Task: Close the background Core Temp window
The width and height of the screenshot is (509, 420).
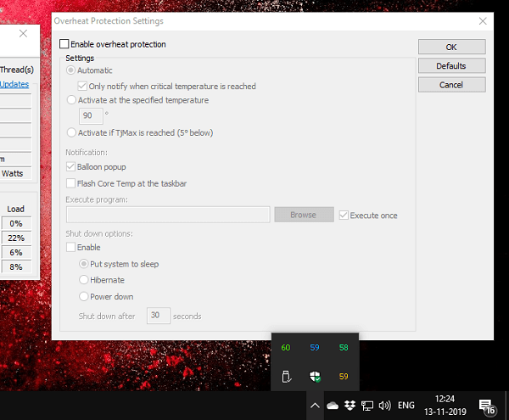Action: (x=23, y=33)
